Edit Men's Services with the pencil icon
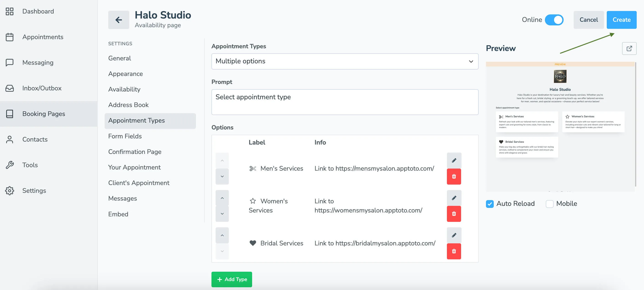The height and width of the screenshot is (290, 644). (x=454, y=160)
